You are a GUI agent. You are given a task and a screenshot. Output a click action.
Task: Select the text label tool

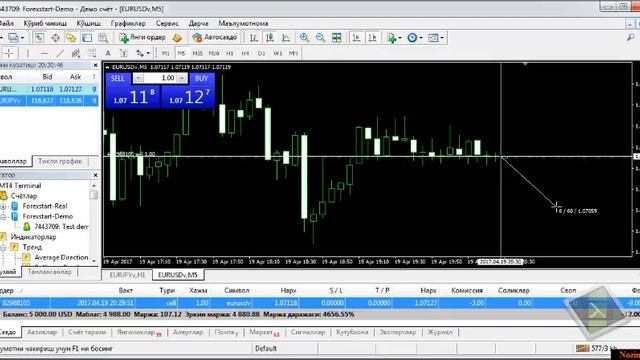click(x=124, y=53)
